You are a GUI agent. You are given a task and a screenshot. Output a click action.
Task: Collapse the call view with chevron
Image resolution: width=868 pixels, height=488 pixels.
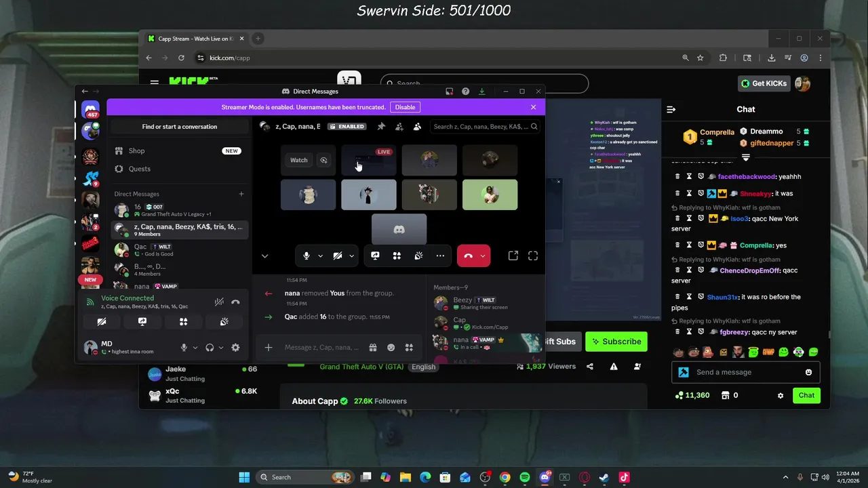tap(264, 256)
